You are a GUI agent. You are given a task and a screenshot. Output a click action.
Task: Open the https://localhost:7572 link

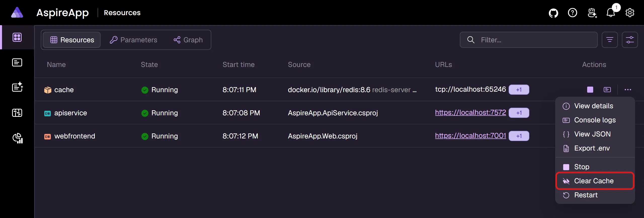point(470,113)
